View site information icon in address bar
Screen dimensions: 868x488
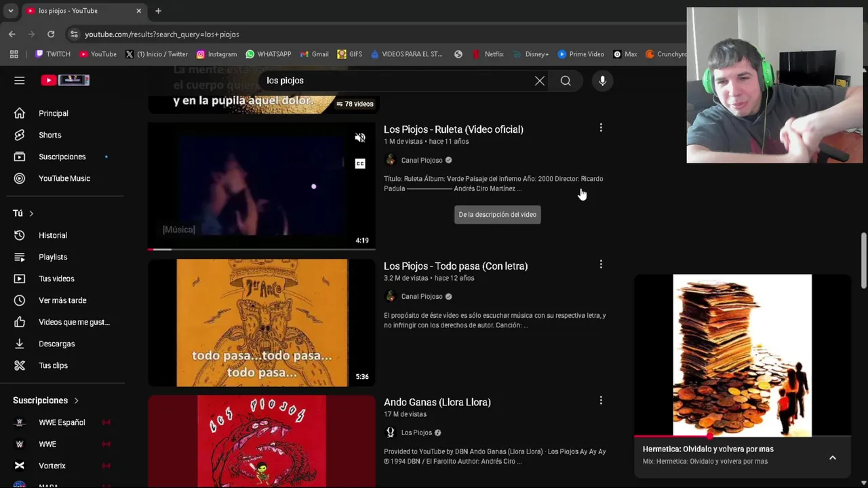pos(74,34)
